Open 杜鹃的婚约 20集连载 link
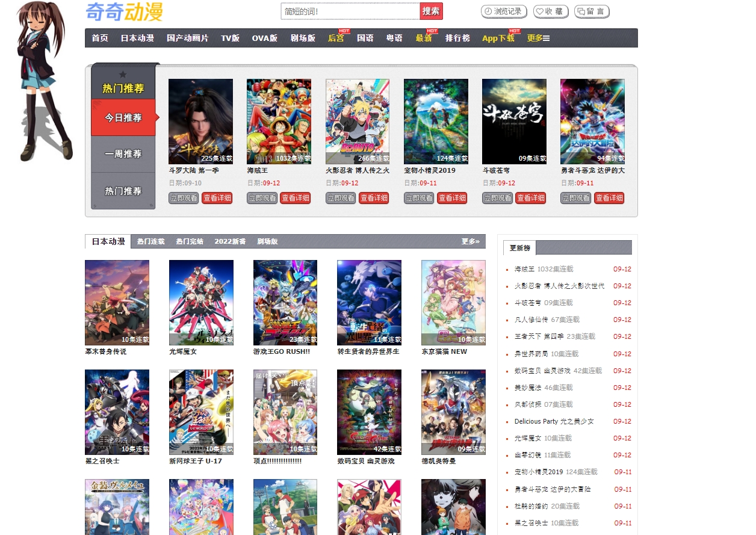The width and height of the screenshot is (756, 535). (547, 506)
